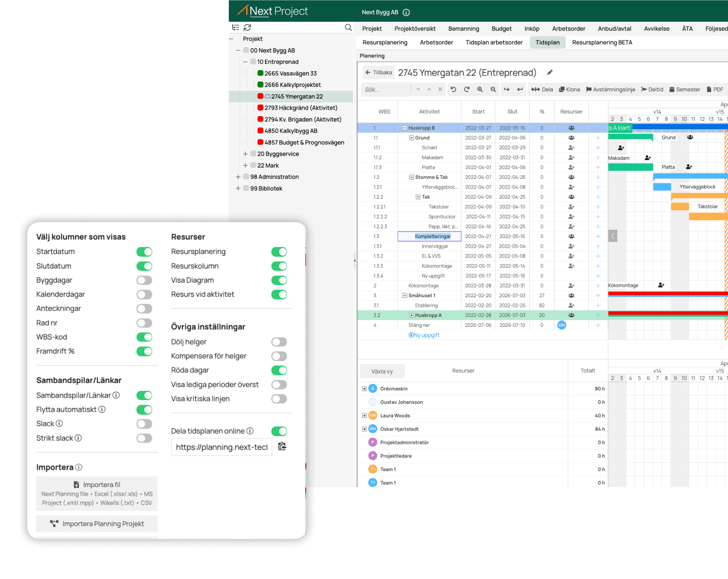Click Importera Planning Projekt button
Viewport: 728px width, 579px height.
(97, 523)
